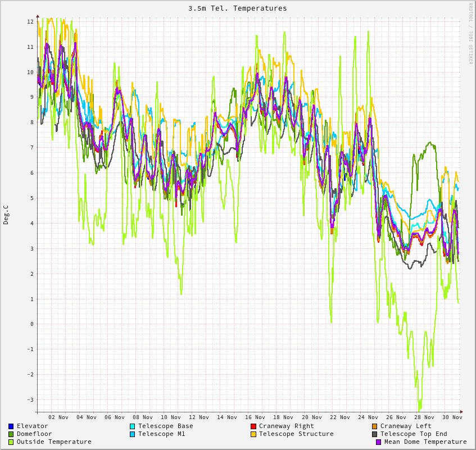Select the red Craneway Right color box

click(x=253, y=426)
